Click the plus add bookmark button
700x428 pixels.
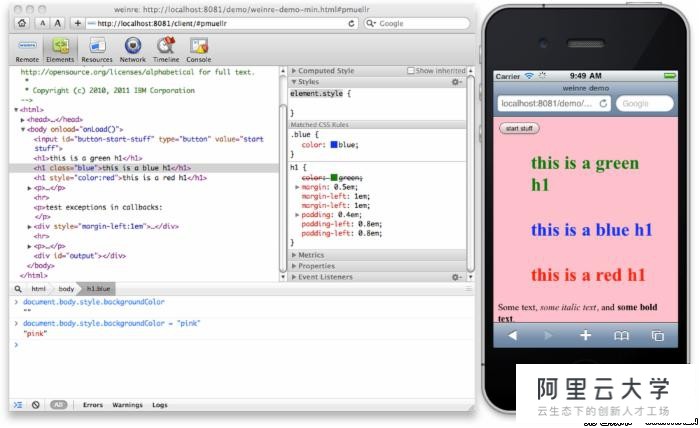click(78, 23)
